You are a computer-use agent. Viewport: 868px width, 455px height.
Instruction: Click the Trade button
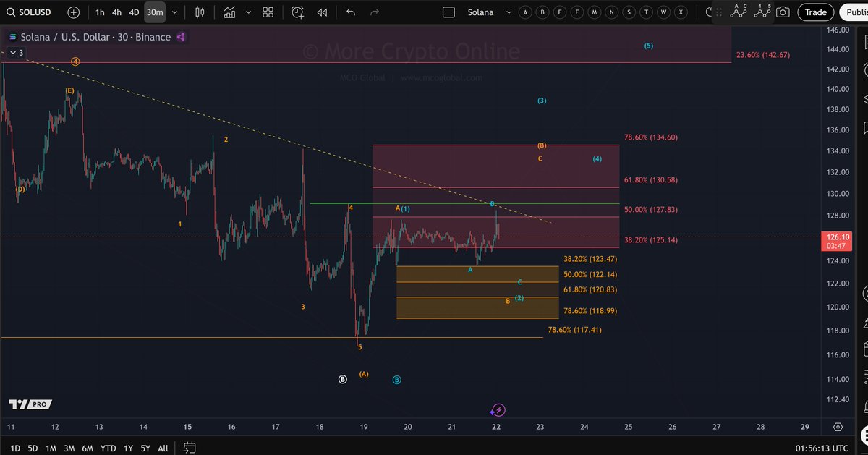(816, 12)
